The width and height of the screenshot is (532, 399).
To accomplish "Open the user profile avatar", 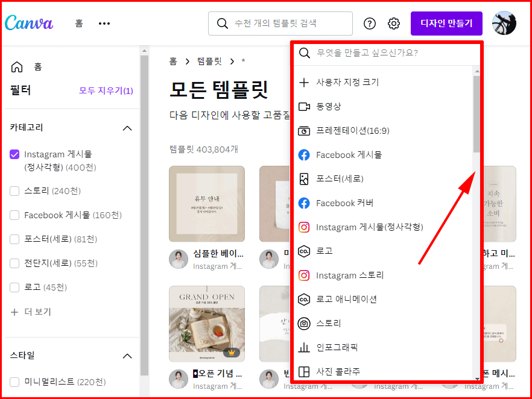I will 504,23.
